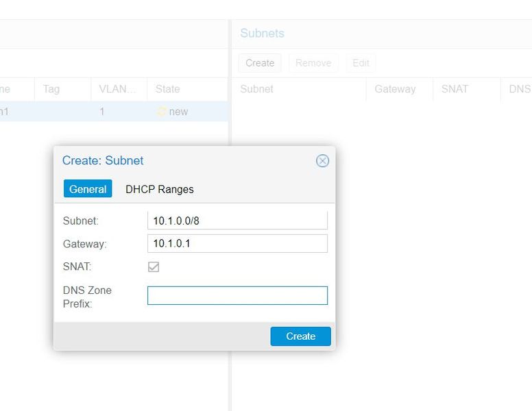
Task: Sort by the Gateway column header
Action: (399, 89)
